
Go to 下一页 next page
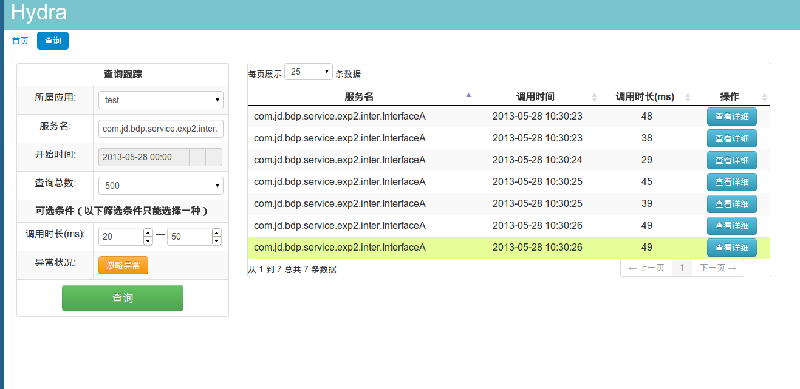[718, 268]
